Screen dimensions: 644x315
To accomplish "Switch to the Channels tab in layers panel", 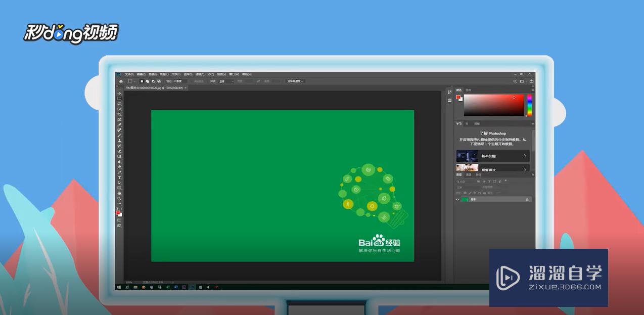I will coord(469,174).
